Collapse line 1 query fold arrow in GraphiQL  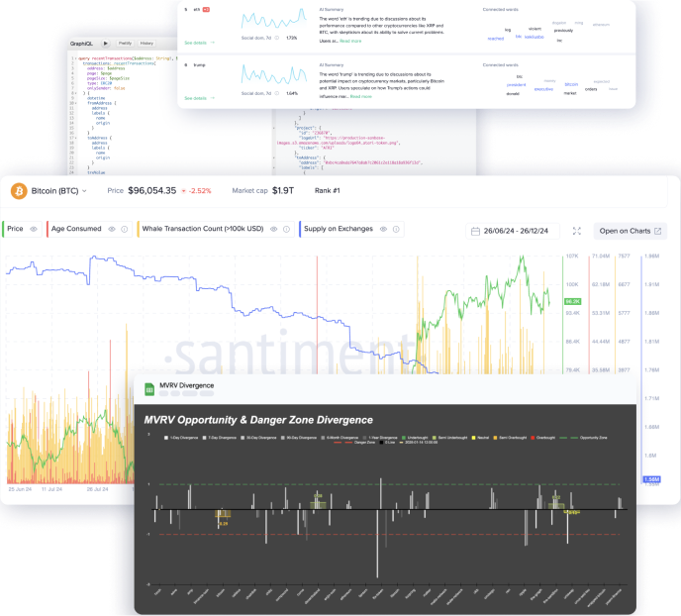(76, 58)
